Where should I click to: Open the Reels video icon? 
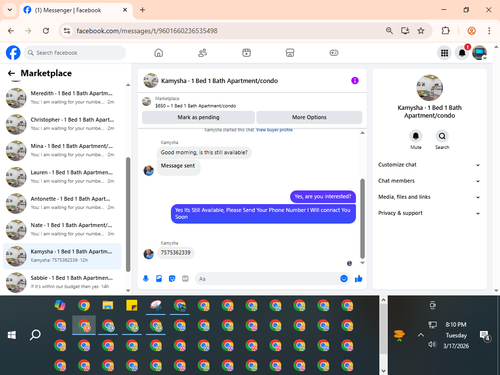click(246, 53)
